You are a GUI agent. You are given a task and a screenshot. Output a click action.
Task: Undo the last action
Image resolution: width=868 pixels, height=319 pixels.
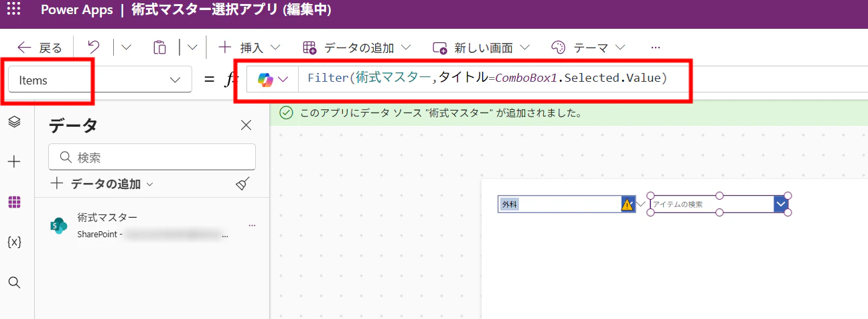click(x=94, y=47)
